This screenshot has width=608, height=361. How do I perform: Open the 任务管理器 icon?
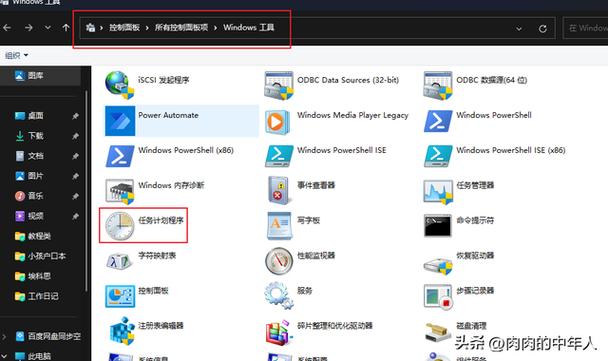coord(438,192)
